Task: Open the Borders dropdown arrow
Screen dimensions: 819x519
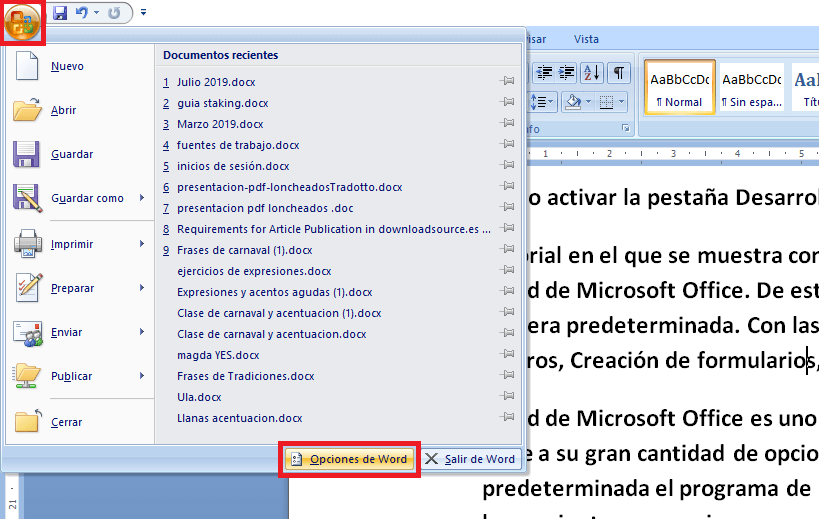Action: click(621, 102)
